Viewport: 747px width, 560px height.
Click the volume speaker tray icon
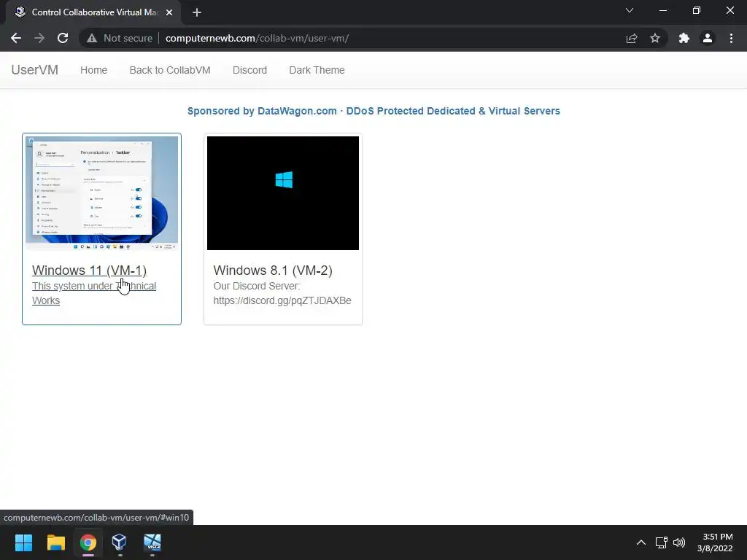pyautogui.click(x=679, y=542)
